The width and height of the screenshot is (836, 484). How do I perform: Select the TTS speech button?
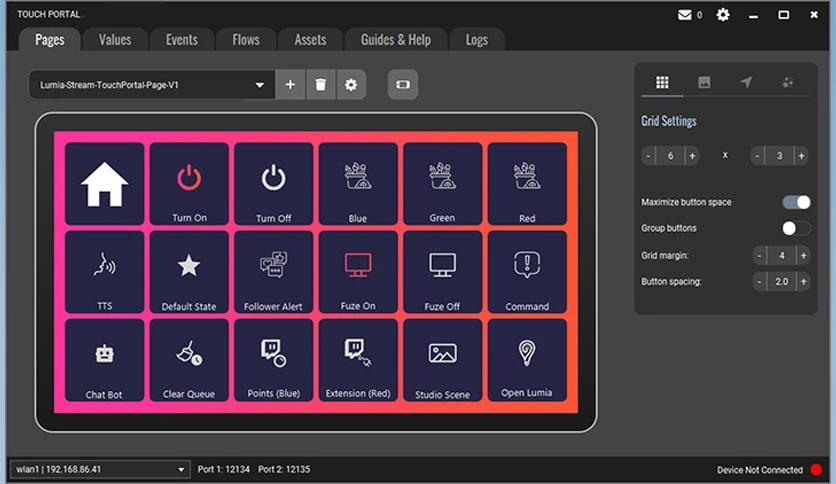(x=104, y=272)
